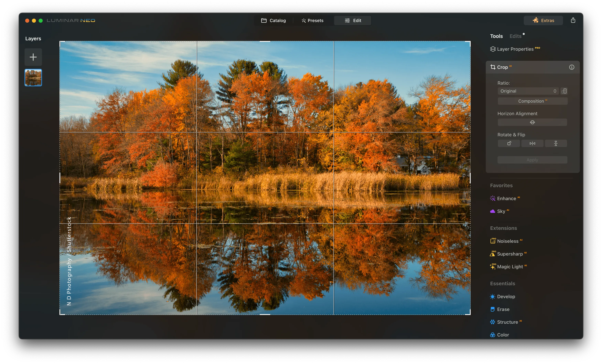Open the Sky AI tool
The image size is (602, 364).
pos(501,211)
